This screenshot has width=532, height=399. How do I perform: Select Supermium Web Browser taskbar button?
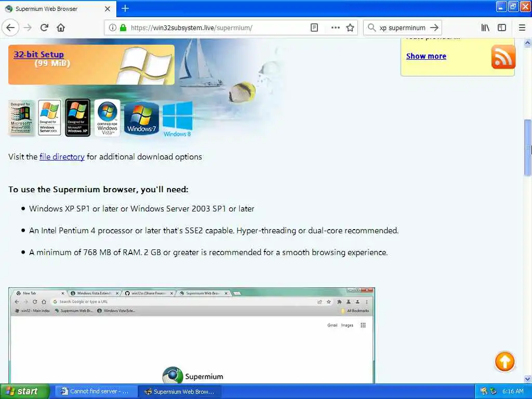pyautogui.click(x=180, y=391)
